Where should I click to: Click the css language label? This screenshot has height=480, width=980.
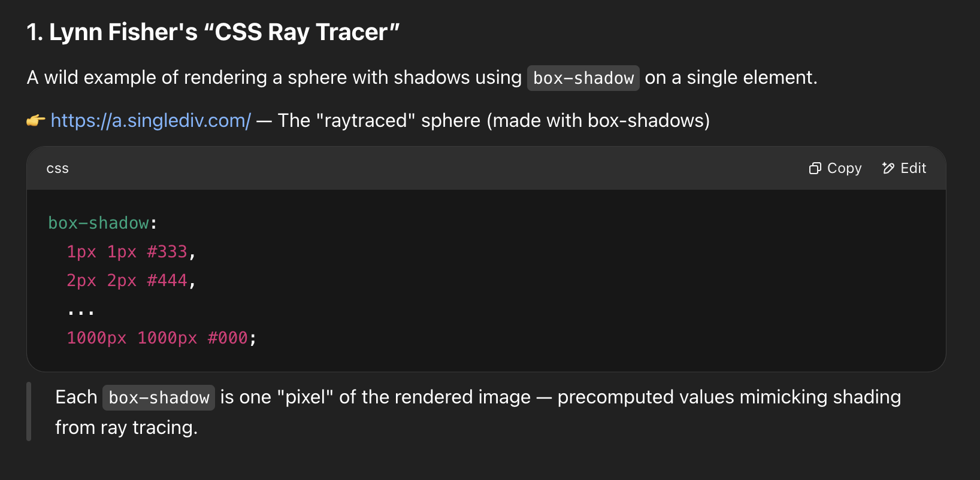[x=58, y=169]
